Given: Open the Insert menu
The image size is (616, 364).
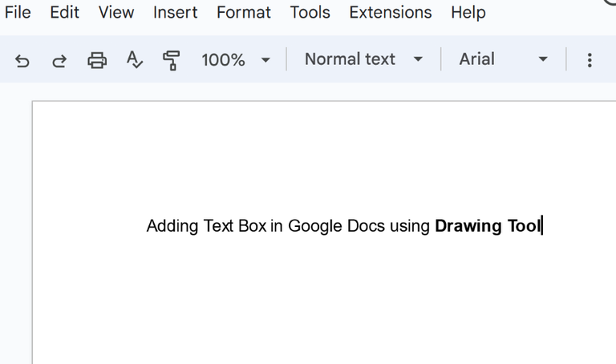Looking at the screenshot, I should [175, 13].
